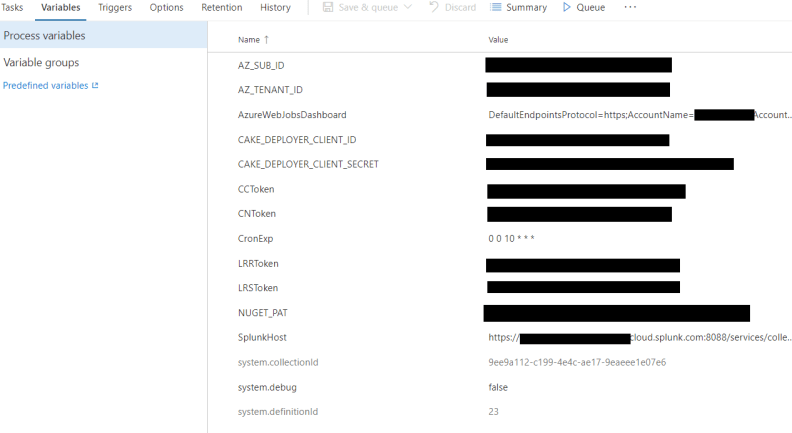This screenshot has height=433, width=792.
Task: Select the AZ_TENANT_ID variable name
Action: click(x=270, y=89)
